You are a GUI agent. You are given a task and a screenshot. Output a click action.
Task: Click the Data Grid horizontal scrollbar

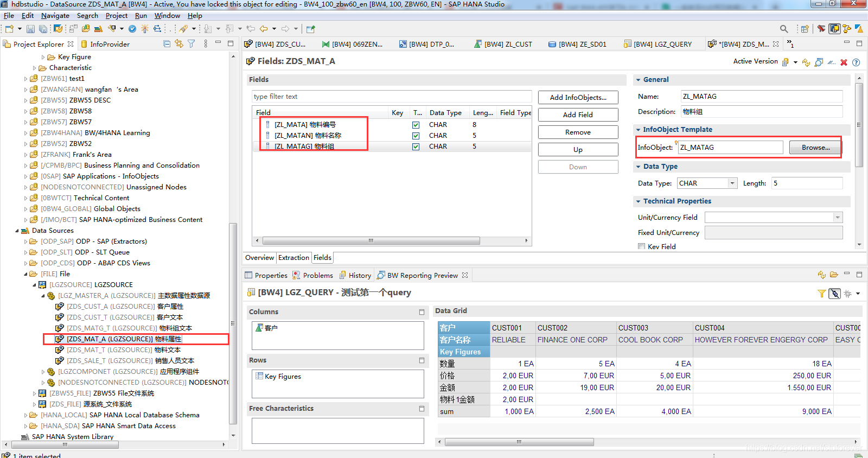pyautogui.click(x=519, y=442)
